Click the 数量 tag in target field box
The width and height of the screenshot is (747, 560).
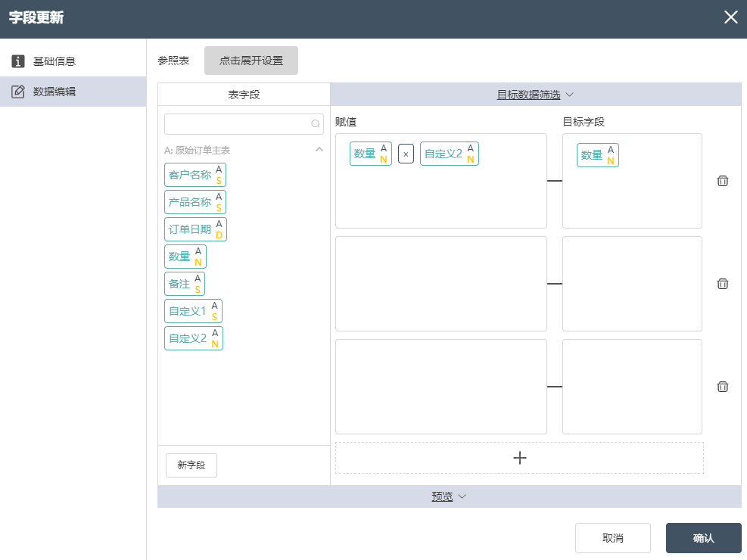click(597, 155)
